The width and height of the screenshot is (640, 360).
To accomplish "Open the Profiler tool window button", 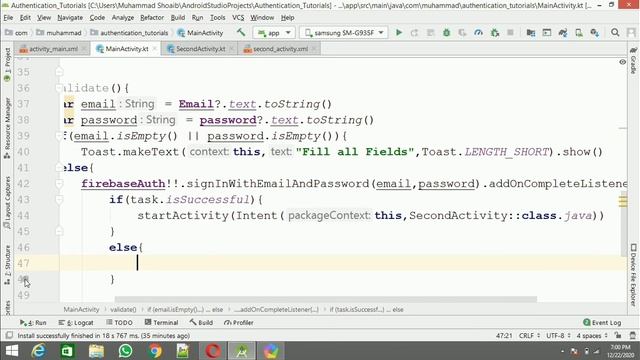I will (x=239, y=322).
